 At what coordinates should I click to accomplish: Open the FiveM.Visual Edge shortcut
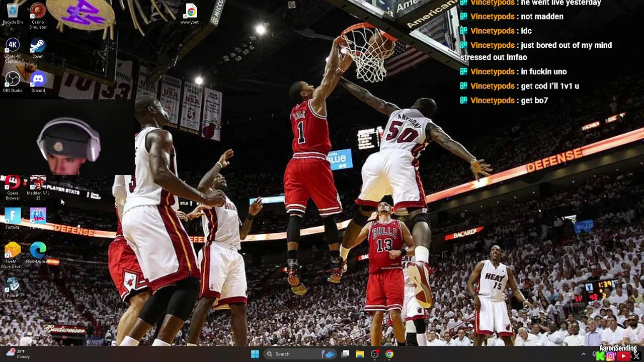[x=38, y=253]
